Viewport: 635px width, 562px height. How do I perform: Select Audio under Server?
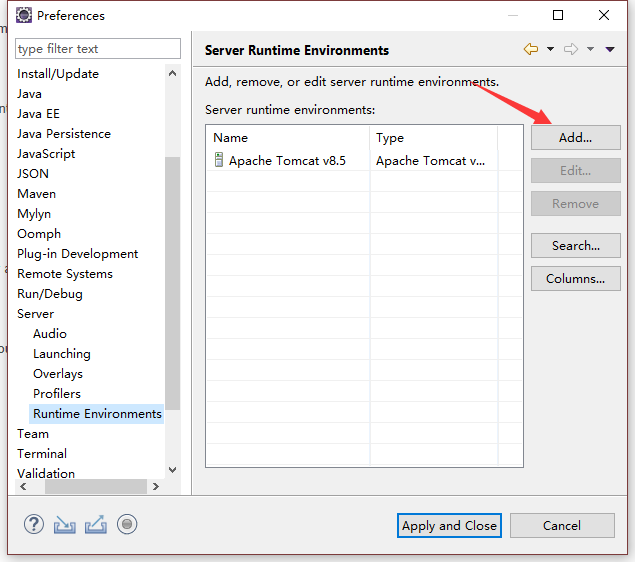50,334
